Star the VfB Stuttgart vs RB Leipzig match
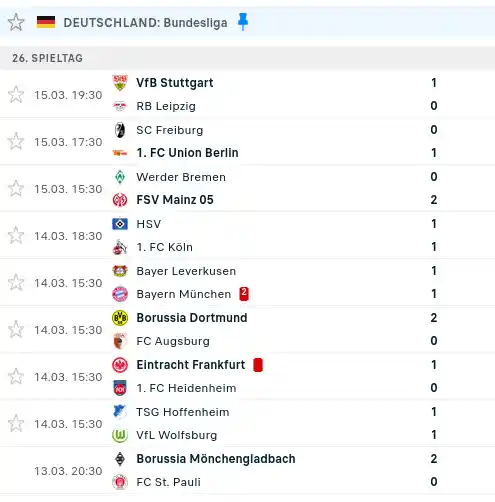Viewport: 495px width, 502px height. tap(16, 94)
